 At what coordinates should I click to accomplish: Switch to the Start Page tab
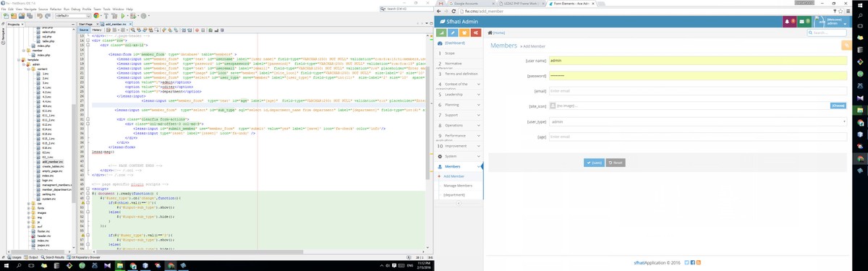tap(85, 24)
